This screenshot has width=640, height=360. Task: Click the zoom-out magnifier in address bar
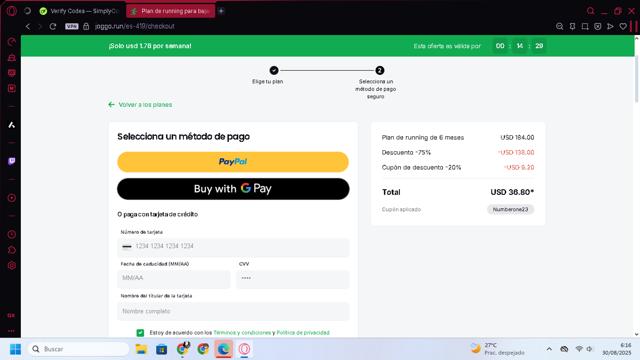(560, 26)
